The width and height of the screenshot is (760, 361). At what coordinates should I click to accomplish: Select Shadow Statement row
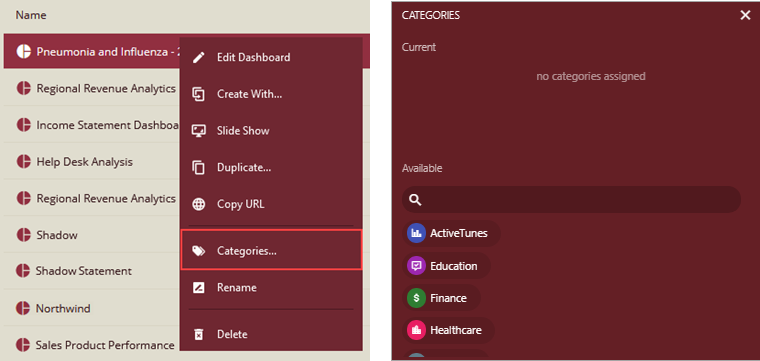92,270
